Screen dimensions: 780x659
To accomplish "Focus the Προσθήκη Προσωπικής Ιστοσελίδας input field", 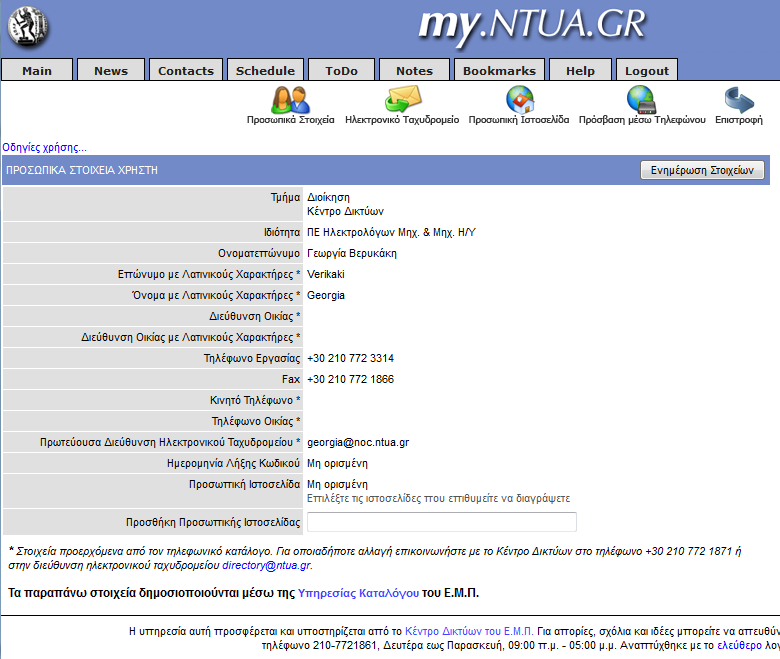I will click(442, 522).
